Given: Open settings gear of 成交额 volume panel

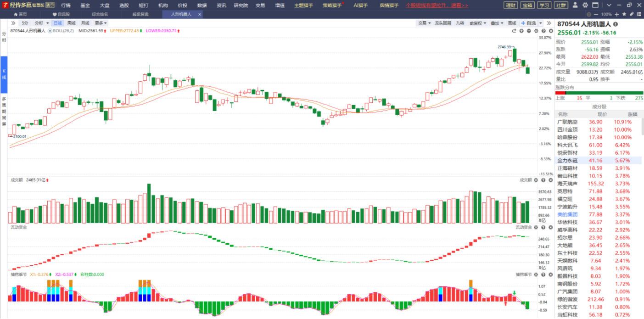Looking at the screenshot, I should pyautogui.click(x=536, y=180).
